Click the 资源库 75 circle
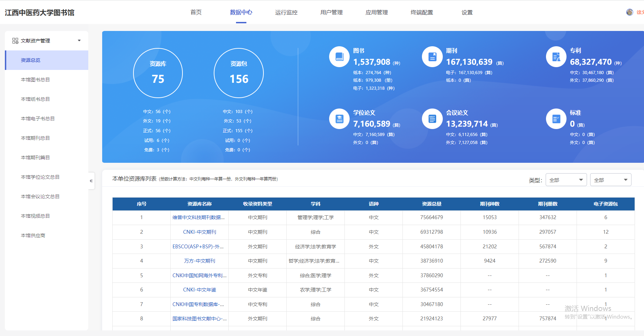 click(x=158, y=73)
